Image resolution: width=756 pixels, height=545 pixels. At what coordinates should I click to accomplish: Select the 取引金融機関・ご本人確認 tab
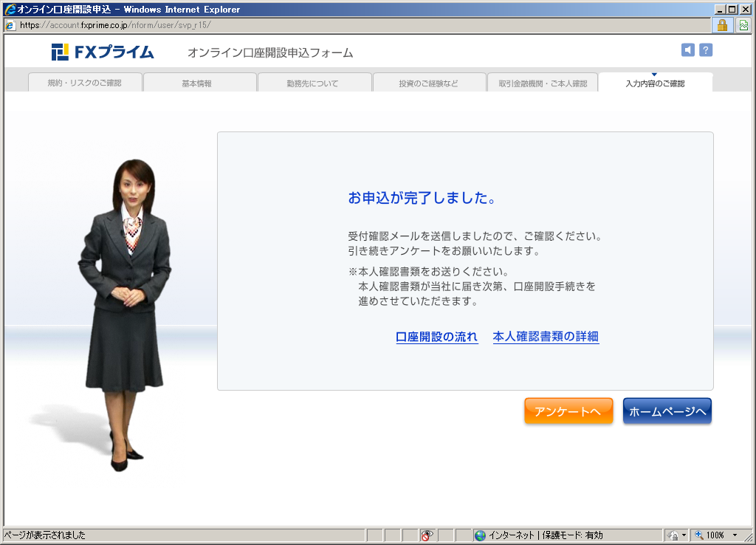(543, 83)
